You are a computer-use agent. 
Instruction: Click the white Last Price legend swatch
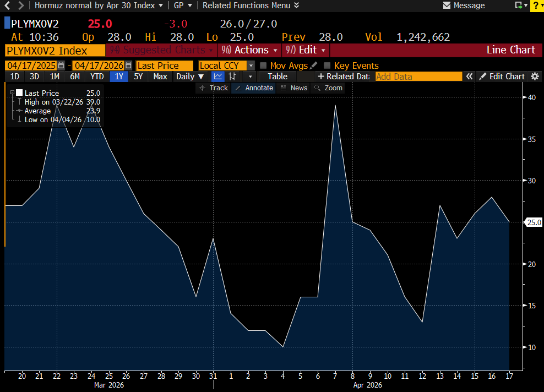coord(19,92)
